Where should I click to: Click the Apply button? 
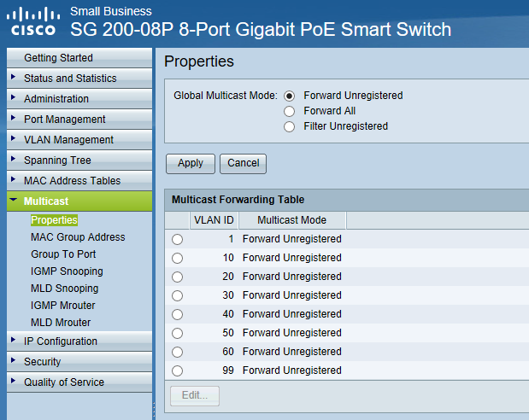[191, 164]
